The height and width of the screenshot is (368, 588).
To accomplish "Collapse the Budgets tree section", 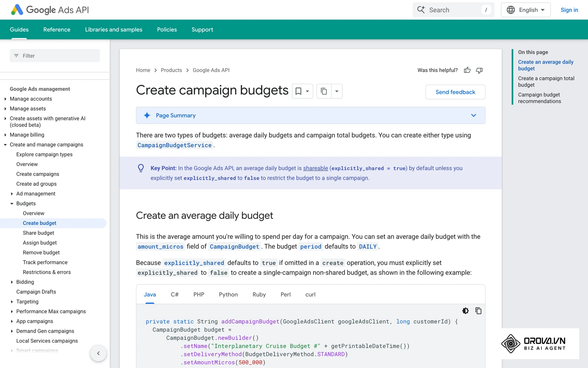I will click(12, 204).
